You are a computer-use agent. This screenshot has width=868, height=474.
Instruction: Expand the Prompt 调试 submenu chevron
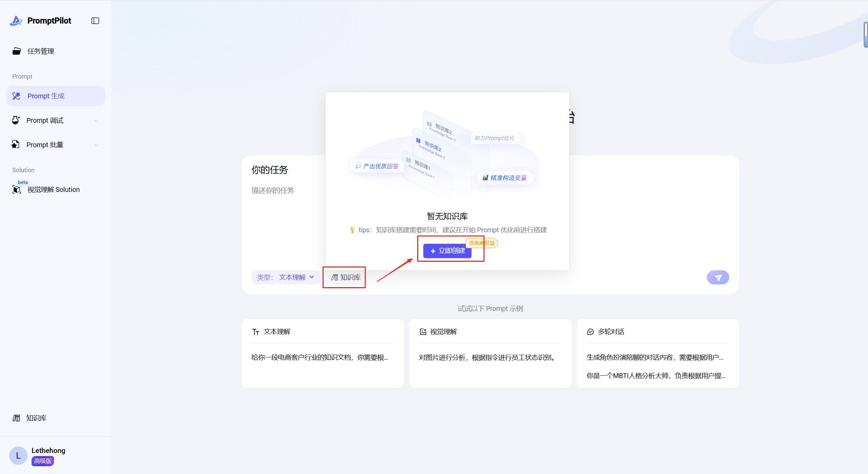tap(96, 121)
